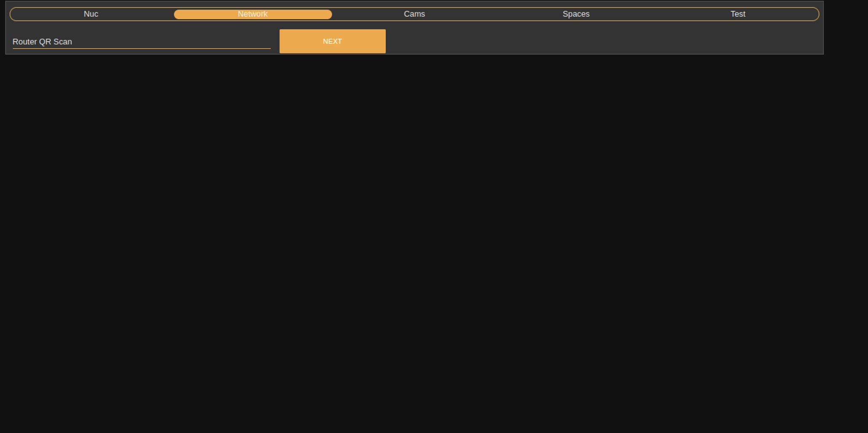Click the active Network step label
Image resolution: width=868 pixels, height=433 pixels.
(x=253, y=14)
